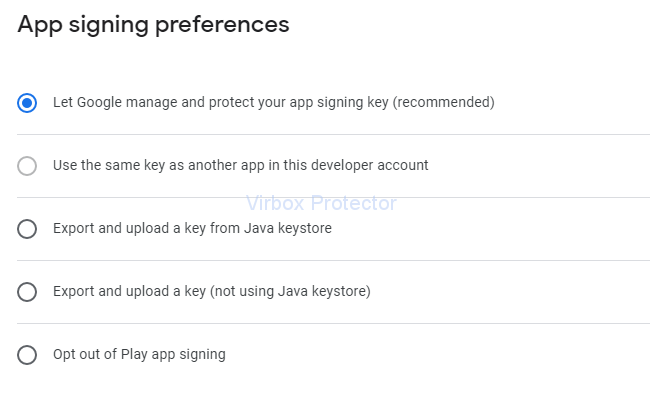Select the Use the same key radio button
The width and height of the screenshot is (650, 413).
27,165
